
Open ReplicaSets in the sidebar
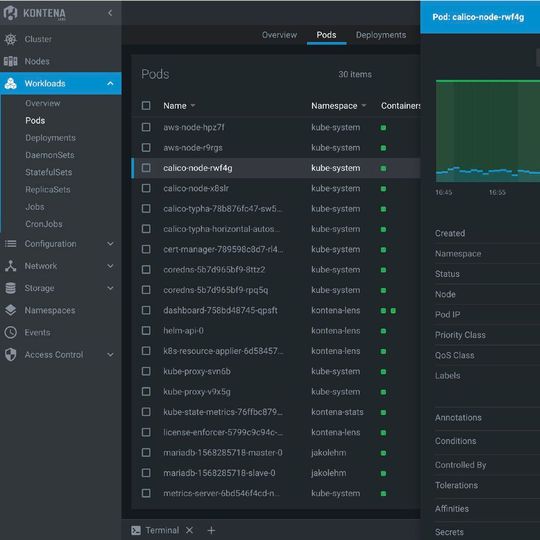[48, 189]
